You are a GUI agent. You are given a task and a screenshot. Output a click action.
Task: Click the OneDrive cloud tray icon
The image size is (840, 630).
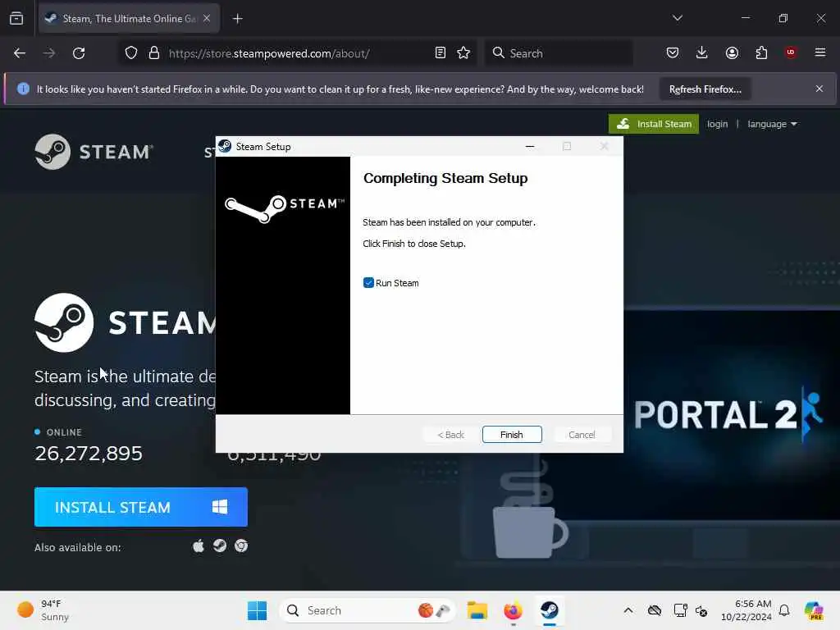tap(654, 610)
